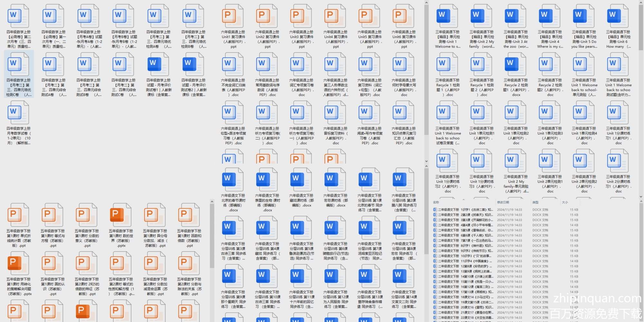Select the 六年级英语上册 Unit1 复习课件 PowerPoint icon
Viewport: 644px width, 322px height.
coord(233,16)
